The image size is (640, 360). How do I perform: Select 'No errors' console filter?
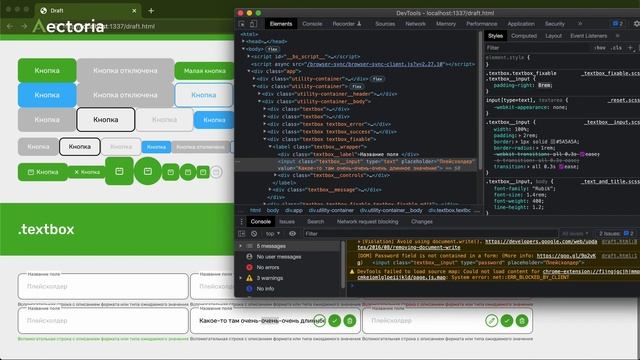[x=268, y=267]
